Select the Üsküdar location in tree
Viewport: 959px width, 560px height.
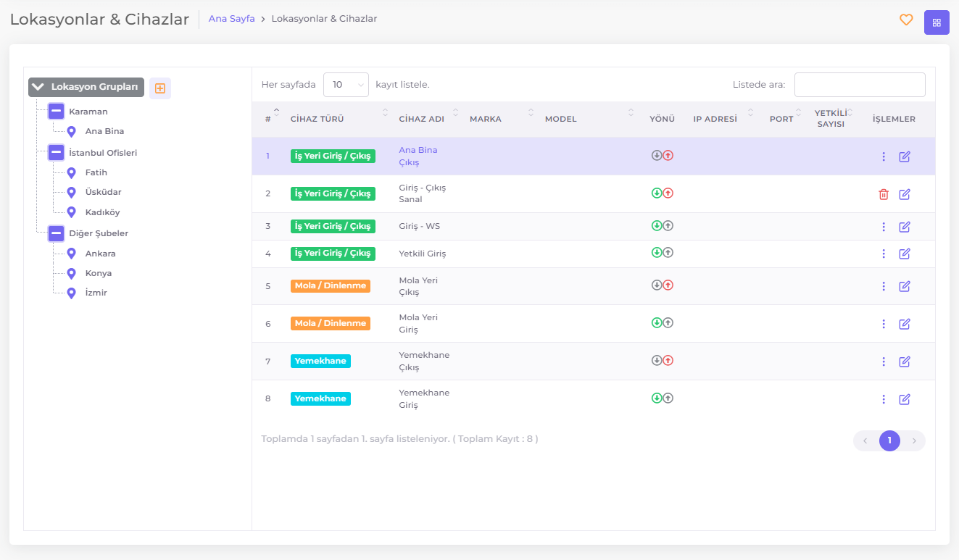(103, 192)
